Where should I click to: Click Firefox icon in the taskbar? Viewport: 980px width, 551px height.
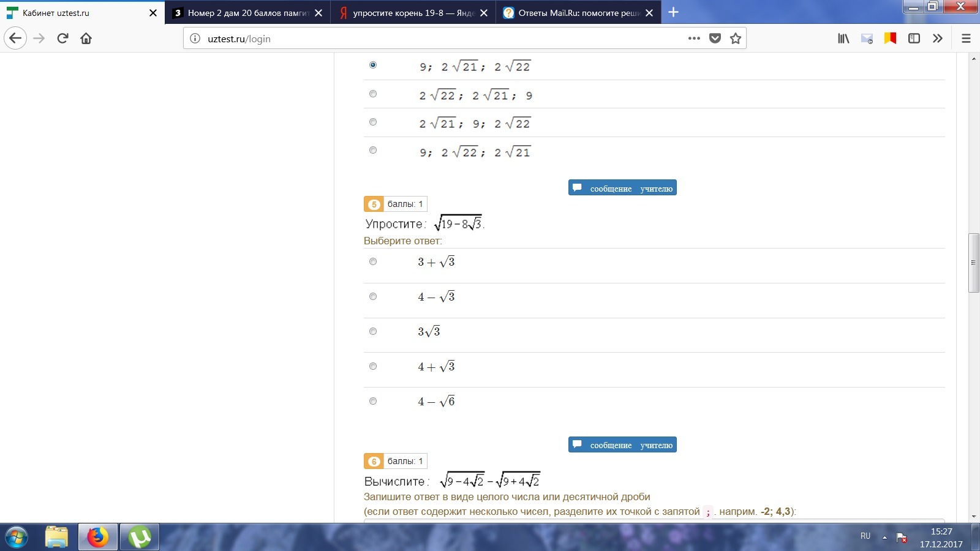point(98,538)
